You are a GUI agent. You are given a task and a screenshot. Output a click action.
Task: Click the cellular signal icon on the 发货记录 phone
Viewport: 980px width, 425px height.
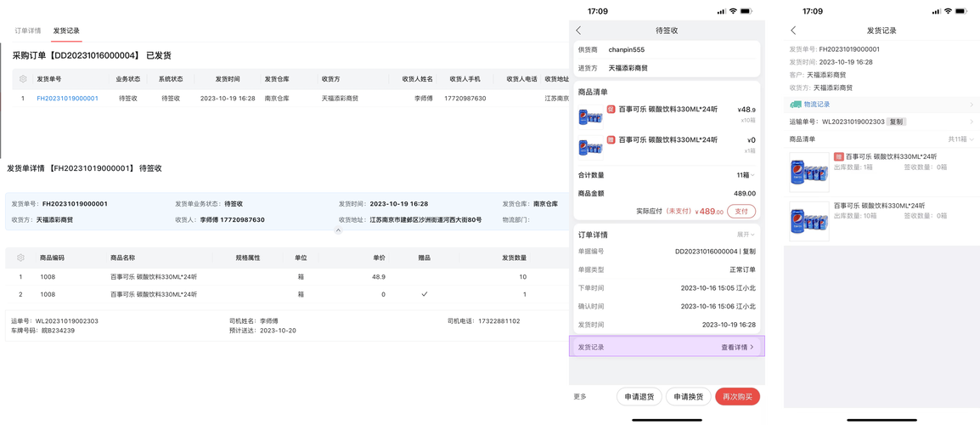[x=936, y=11]
